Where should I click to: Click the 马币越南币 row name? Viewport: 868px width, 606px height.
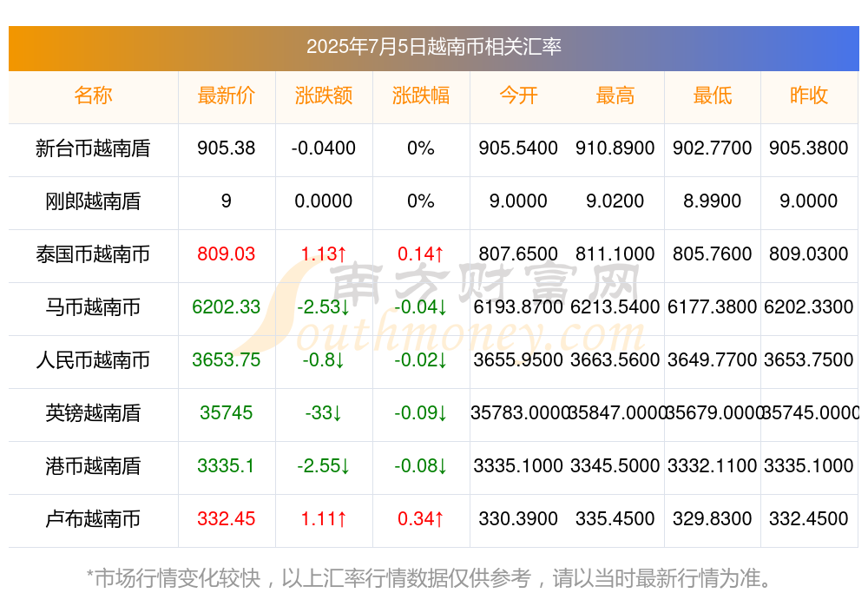93,306
